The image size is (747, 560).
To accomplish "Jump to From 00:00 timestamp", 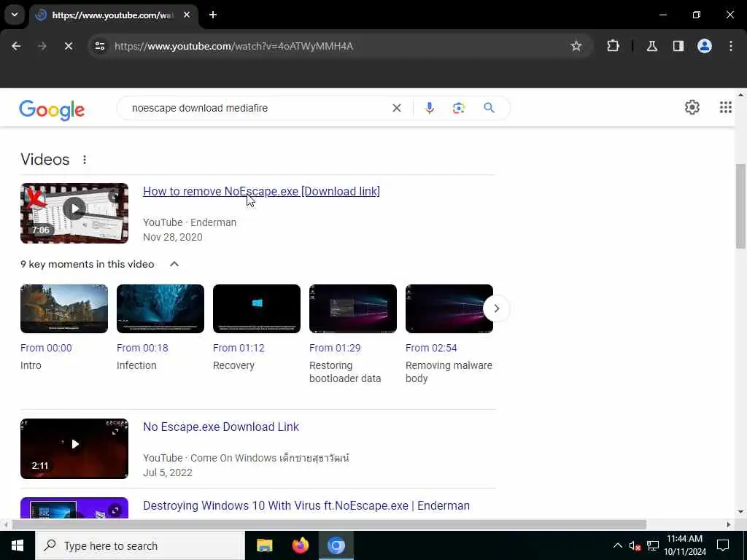I will pos(46,348).
